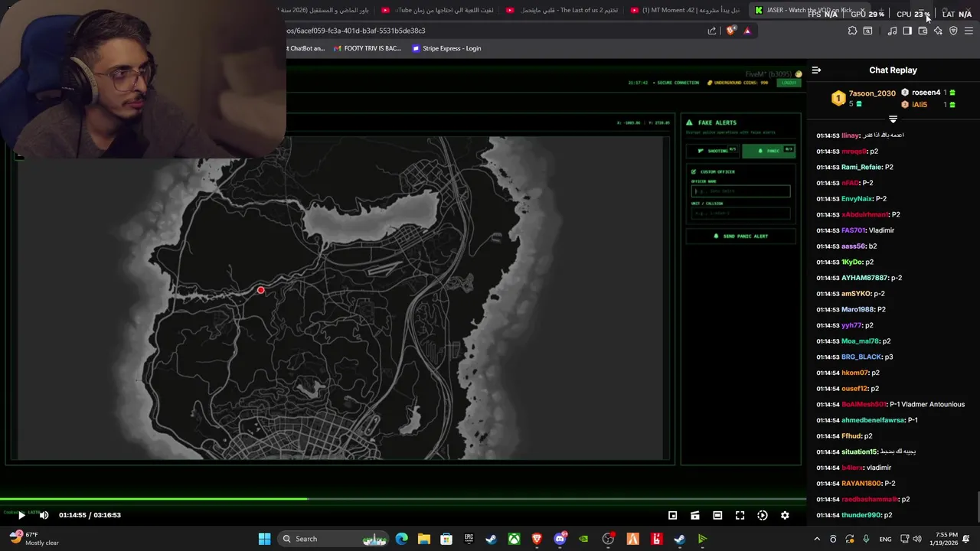Image resolution: width=980 pixels, height=551 pixels.
Task: Open Epic Games Launcher from taskbar
Action: [x=469, y=539]
